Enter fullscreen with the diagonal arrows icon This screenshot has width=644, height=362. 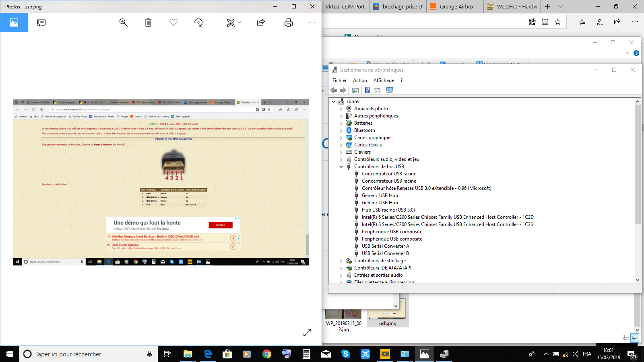click(307, 333)
